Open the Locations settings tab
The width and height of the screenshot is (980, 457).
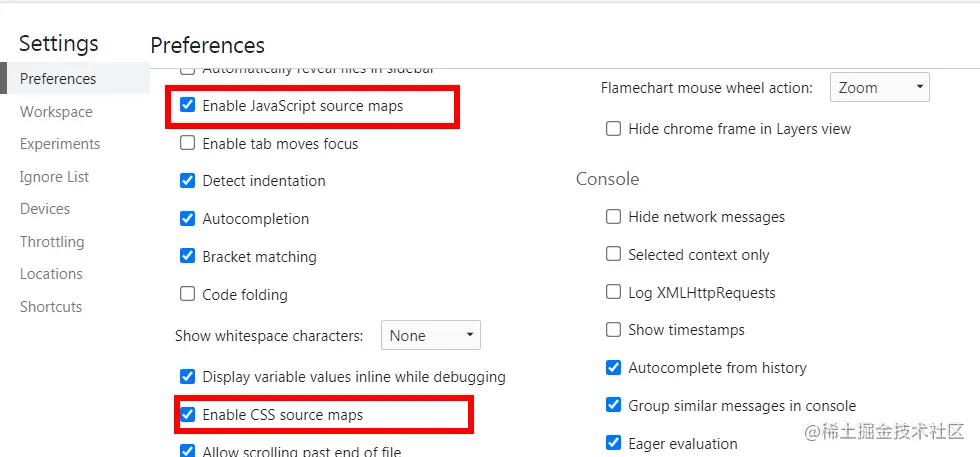pos(51,274)
